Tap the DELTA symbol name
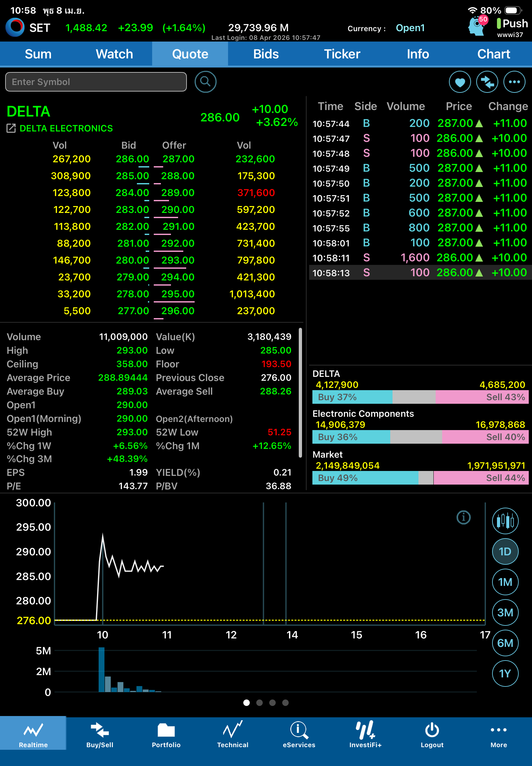The height and width of the screenshot is (766, 532). tap(28, 111)
